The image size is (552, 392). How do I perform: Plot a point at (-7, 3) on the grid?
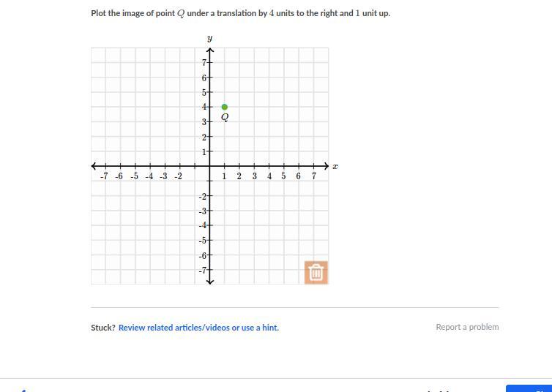105,121
